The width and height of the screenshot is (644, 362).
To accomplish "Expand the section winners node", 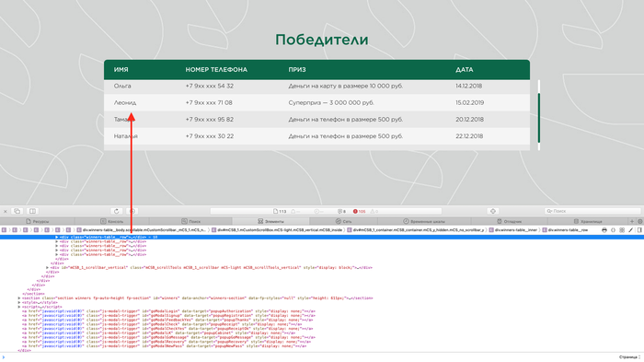I will pos(19,298).
